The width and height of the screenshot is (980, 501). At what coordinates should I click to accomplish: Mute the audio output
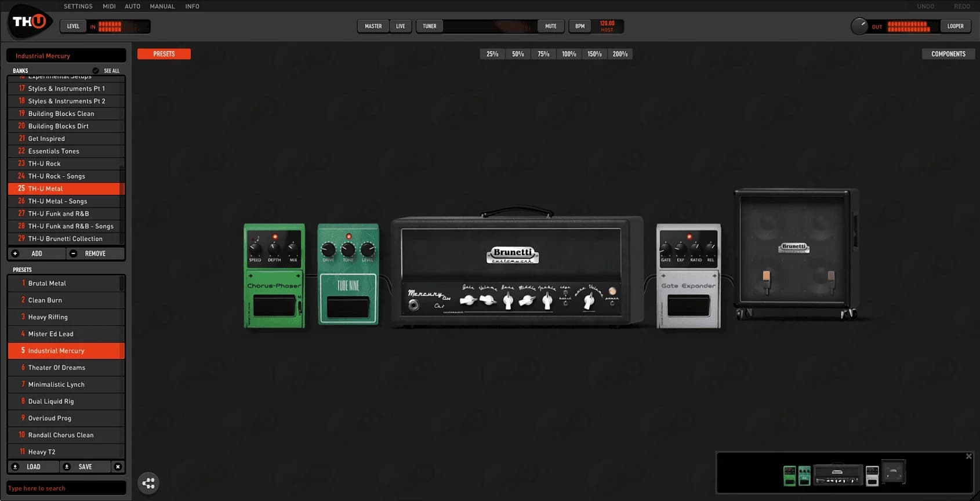(x=550, y=26)
